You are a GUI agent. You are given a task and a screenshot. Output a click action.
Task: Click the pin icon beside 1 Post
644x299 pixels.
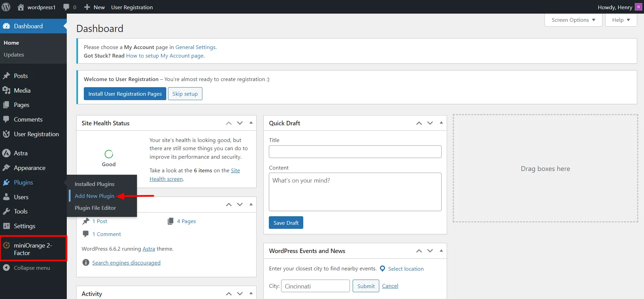86,221
